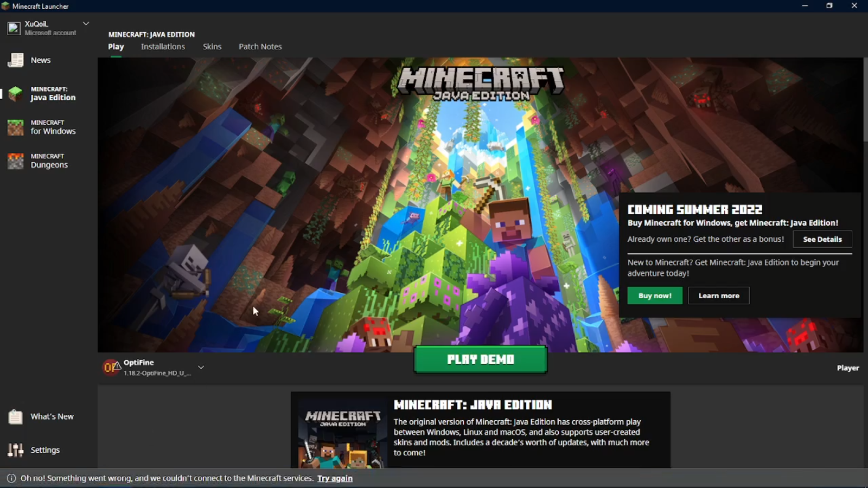
Task: Select the Minecraft Dungeons icon
Action: point(16,161)
